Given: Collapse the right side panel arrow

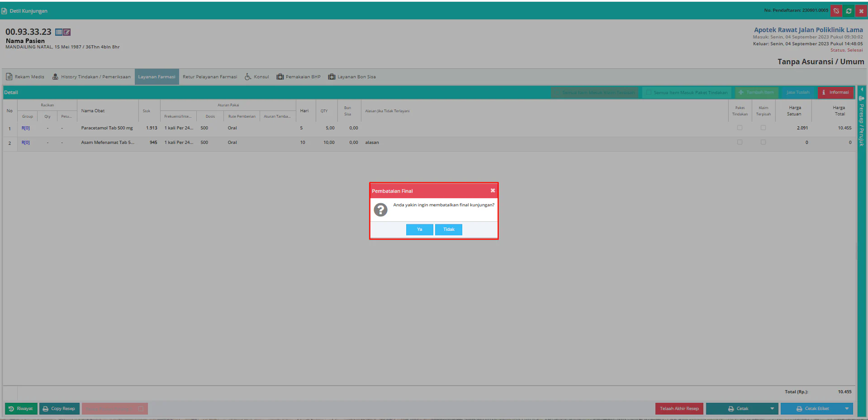Looking at the screenshot, I should pos(862,90).
